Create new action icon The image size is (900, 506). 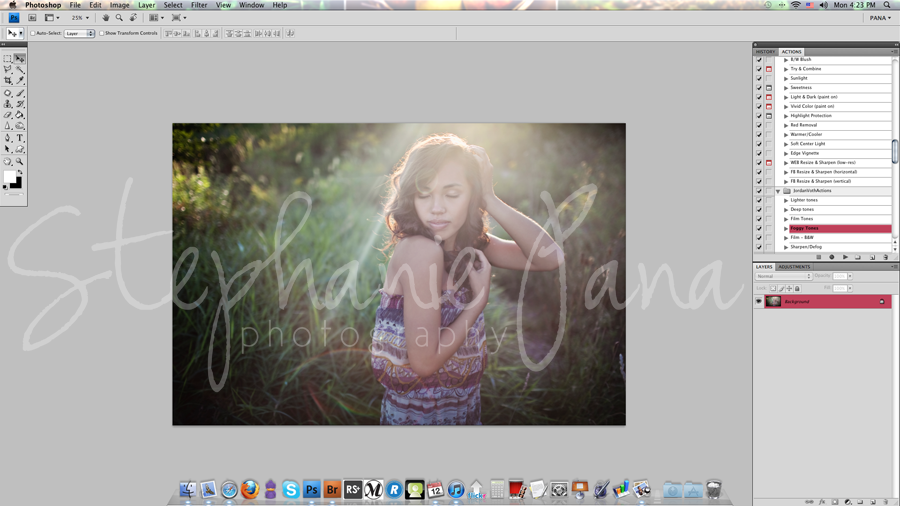point(872,257)
